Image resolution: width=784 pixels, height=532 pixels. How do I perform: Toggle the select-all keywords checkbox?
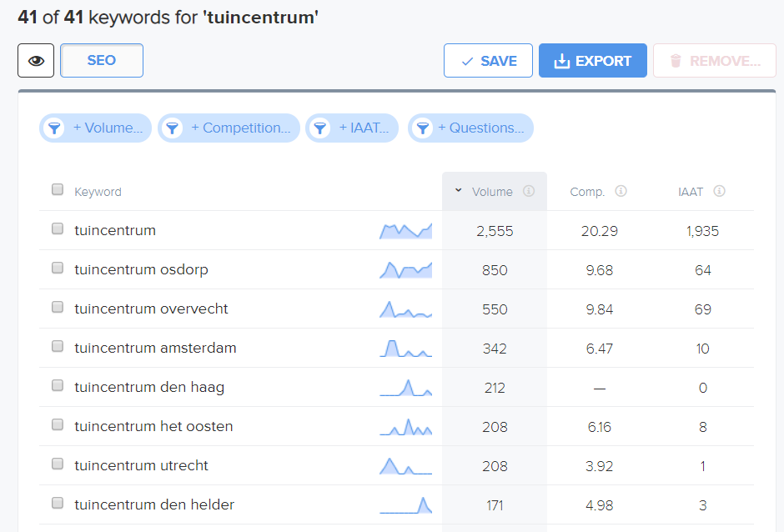(58, 189)
